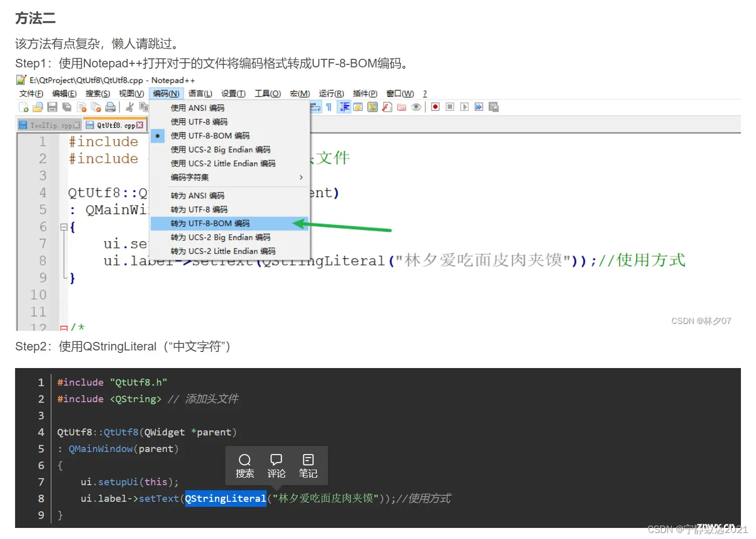Close the ToolTip.cpp tab
The width and height of the screenshot is (756, 539).
tap(76, 125)
